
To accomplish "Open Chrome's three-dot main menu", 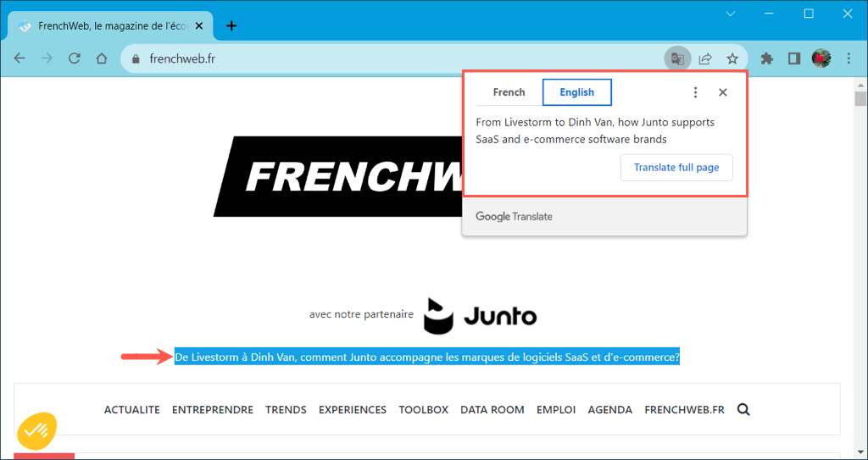I will [x=849, y=58].
